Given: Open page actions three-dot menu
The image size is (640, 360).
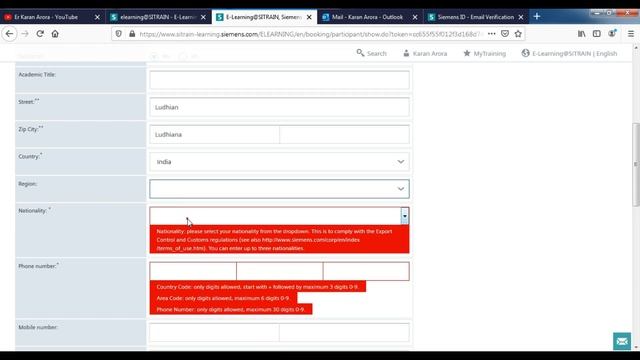Looking at the screenshot, I should 491,34.
